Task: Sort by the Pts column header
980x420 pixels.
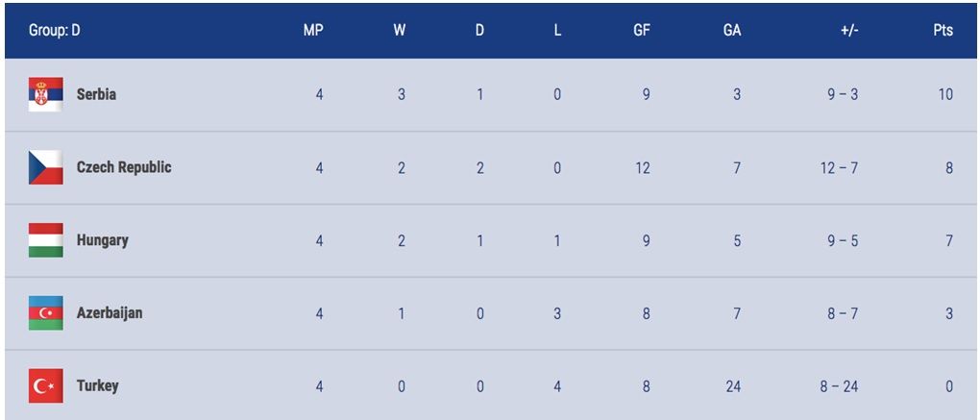Action: (943, 31)
